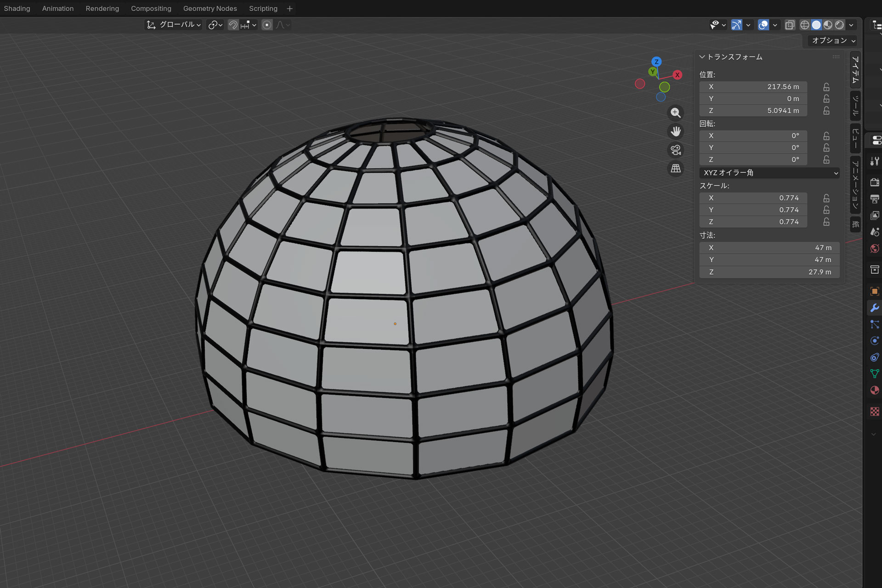882x588 pixels.
Task: Open the Modifier properties wrench tab
Action: (x=874, y=308)
